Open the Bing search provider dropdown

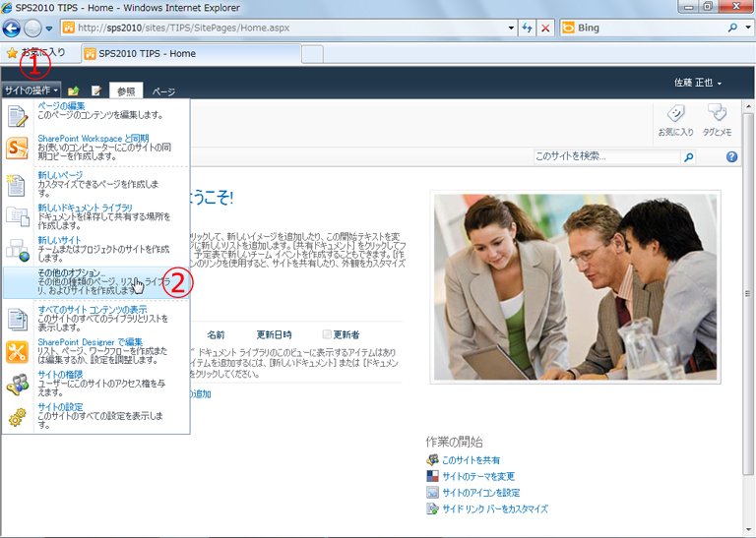coord(748,28)
